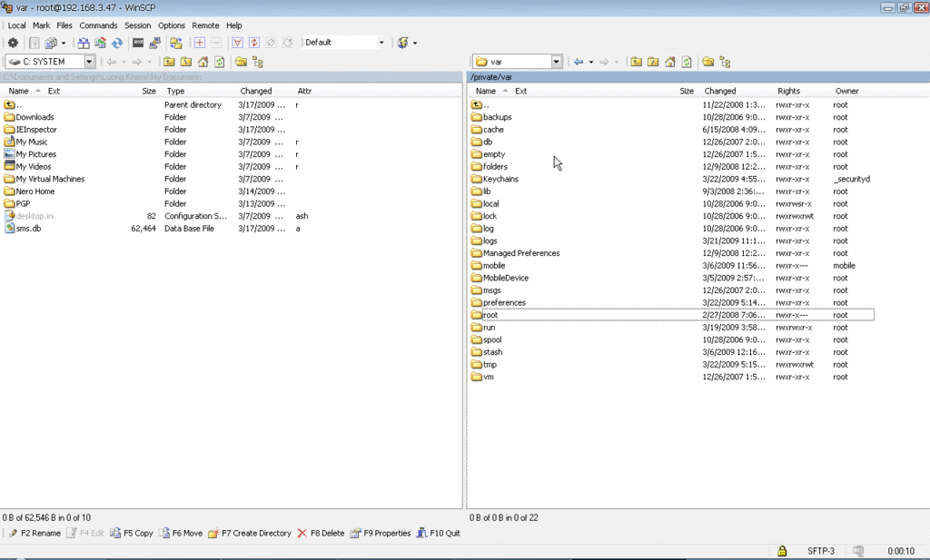Viewport: 930px width, 560px height.
Task: Click the F9 Properties button
Action: coord(381,534)
